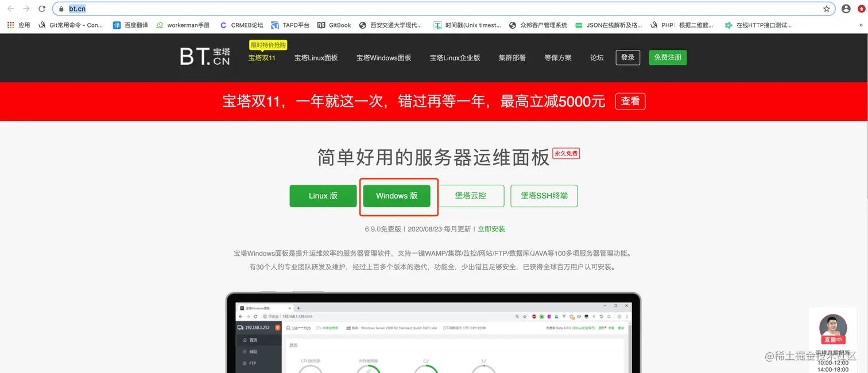Click the 直播中 live avatar widget
868x373 pixels.
[x=832, y=329]
